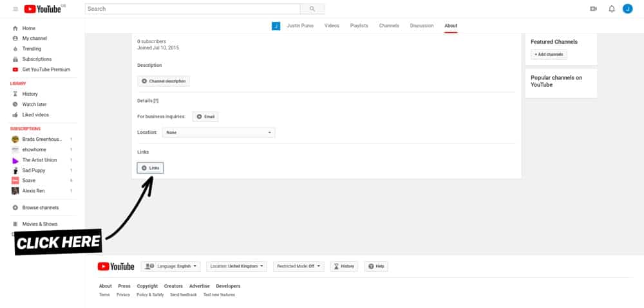Switch to the Videos tab
The width and height of the screenshot is (644, 308).
coord(332,26)
